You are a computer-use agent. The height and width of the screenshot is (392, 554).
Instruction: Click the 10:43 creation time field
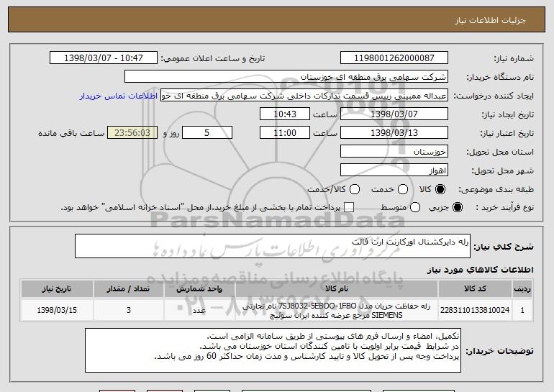tap(285, 114)
